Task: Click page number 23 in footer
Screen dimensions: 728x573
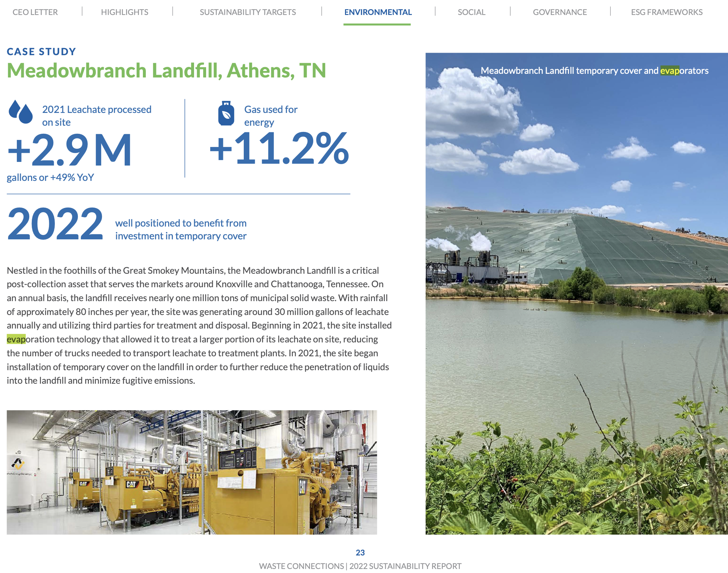Action: coord(360,553)
